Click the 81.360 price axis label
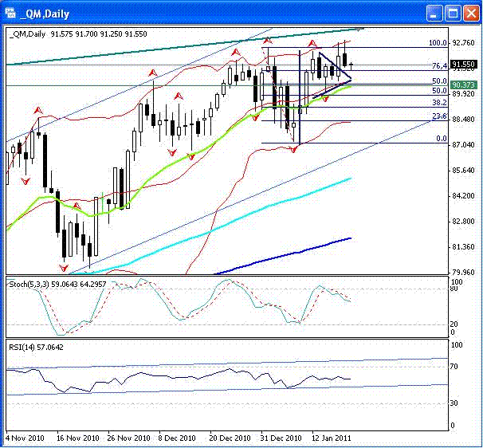 [463, 247]
